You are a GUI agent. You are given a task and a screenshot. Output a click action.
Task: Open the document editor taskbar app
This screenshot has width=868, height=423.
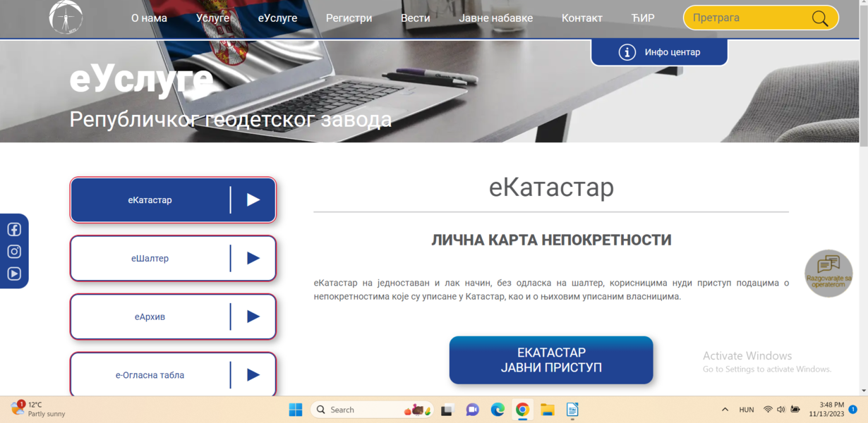pos(572,410)
